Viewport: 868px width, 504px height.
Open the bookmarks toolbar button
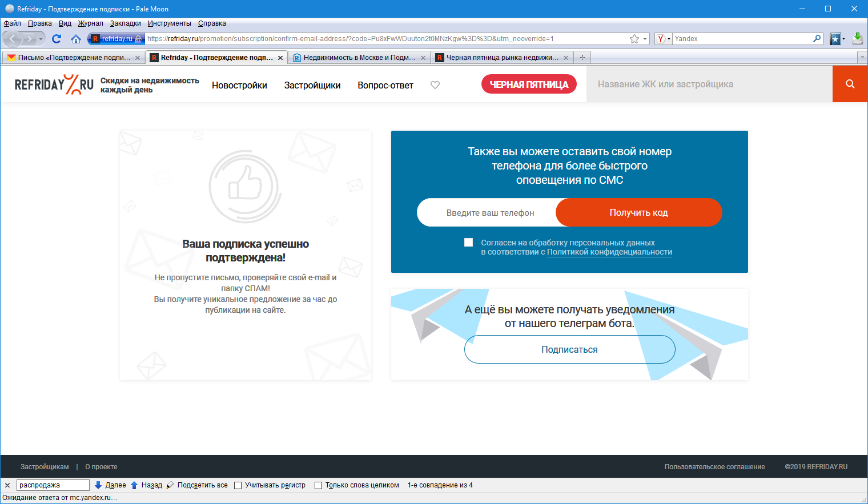pyautogui.click(x=835, y=39)
